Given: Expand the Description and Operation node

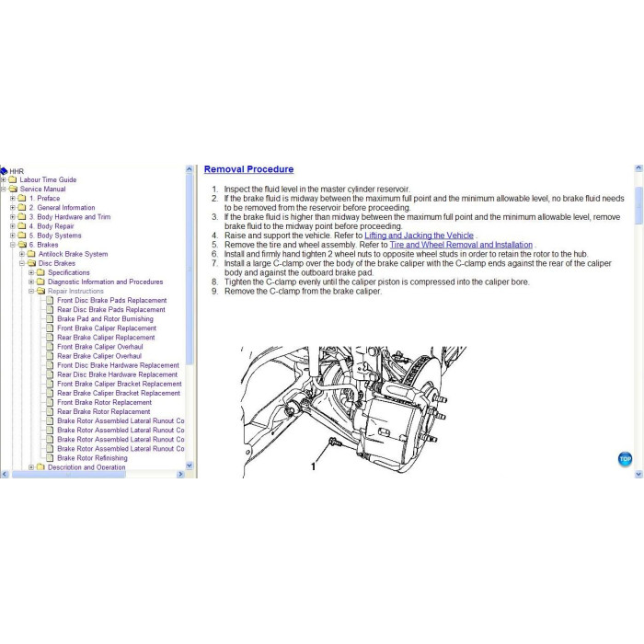Looking at the screenshot, I should tap(31, 467).
